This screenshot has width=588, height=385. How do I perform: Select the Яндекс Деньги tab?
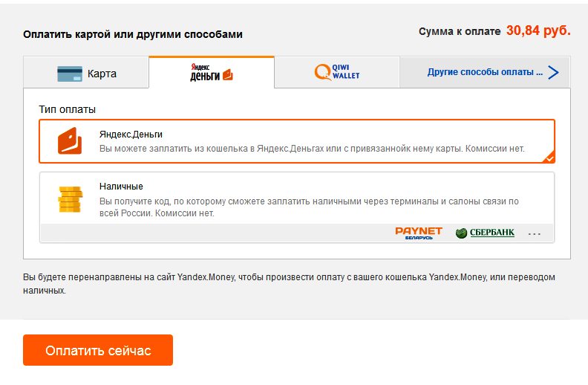coord(212,72)
